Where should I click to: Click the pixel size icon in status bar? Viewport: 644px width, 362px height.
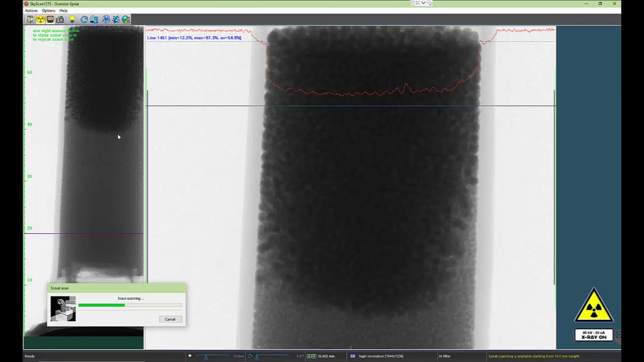click(x=190, y=356)
